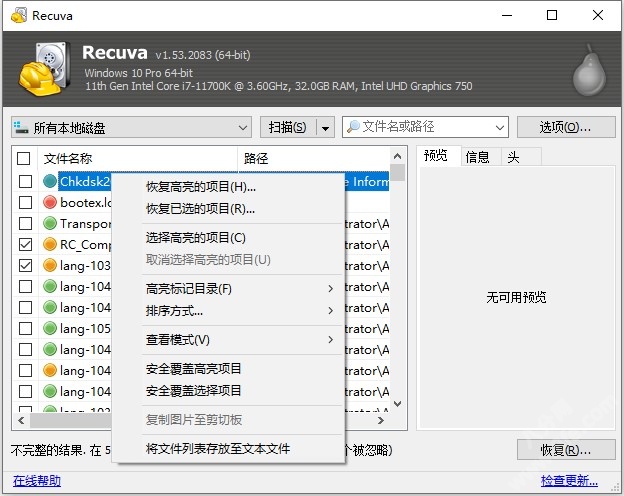The height and width of the screenshot is (496, 624).
Task: Focus the 文件名或路径 search field
Action: point(425,127)
